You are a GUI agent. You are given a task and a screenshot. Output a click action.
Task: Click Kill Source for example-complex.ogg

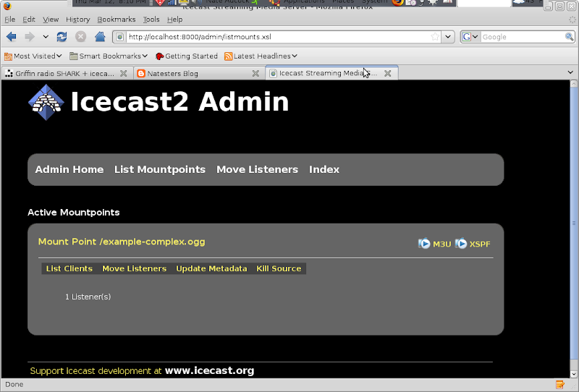click(279, 269)
